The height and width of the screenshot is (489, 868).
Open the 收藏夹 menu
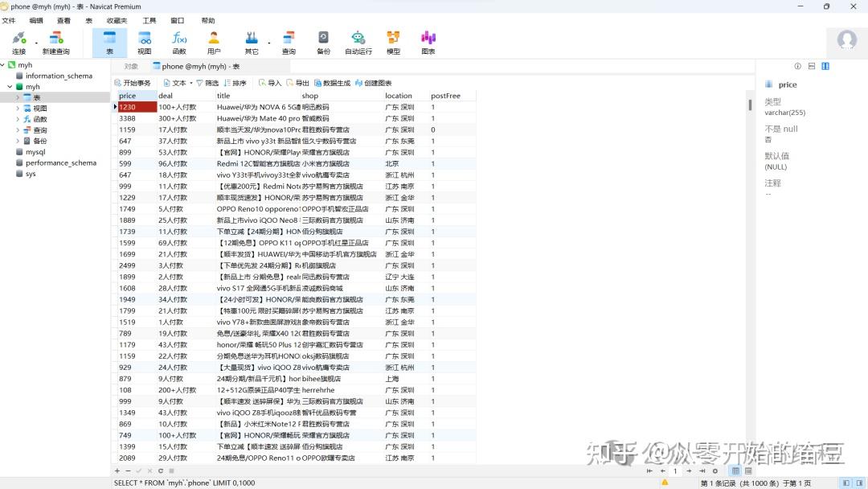(x=117, y=20)
